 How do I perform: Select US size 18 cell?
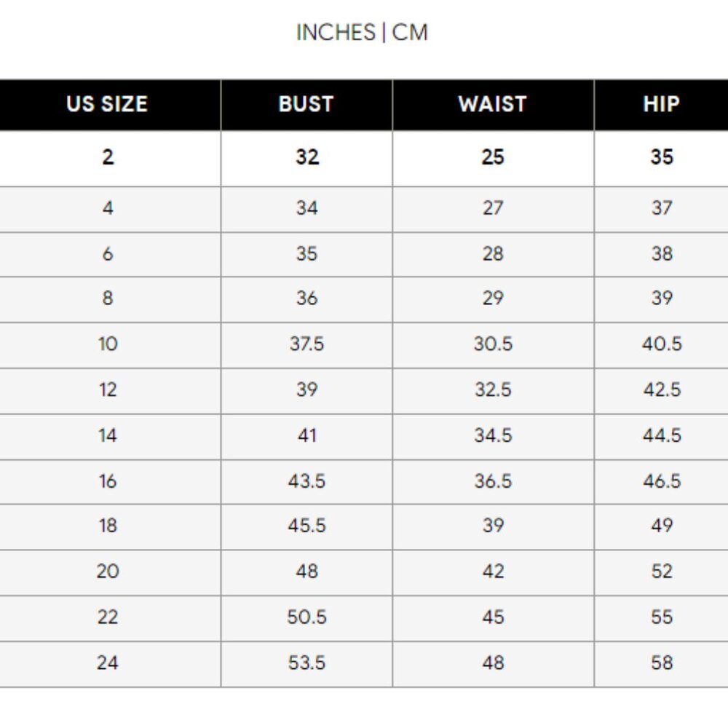pos(108,526)
